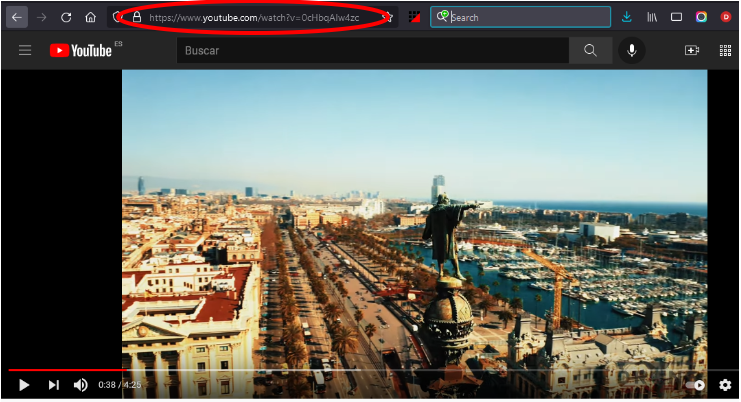Open the YouTube hamburger guide menu
This screenshot has height=402, width=741.
click(25, 50)
